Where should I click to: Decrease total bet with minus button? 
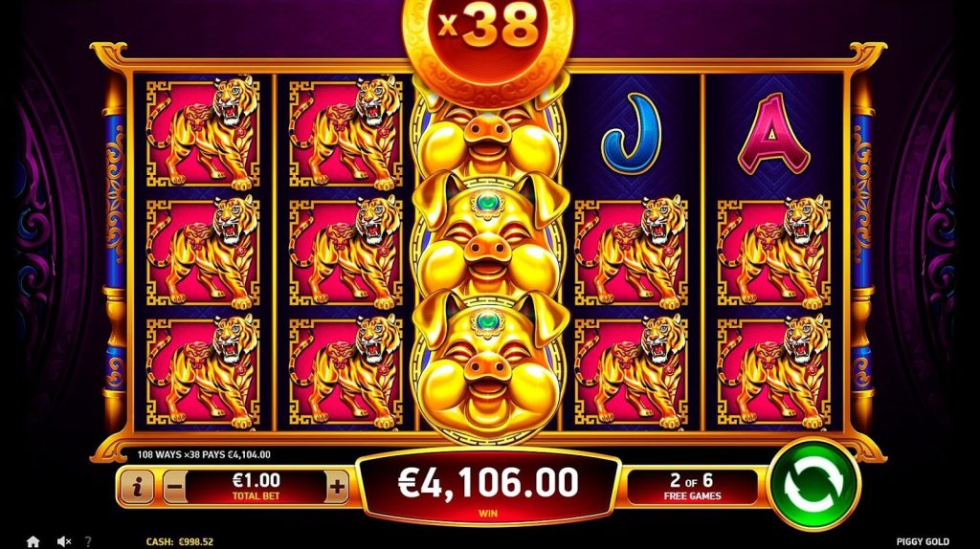pyautogui.click(x=176, y=487)
